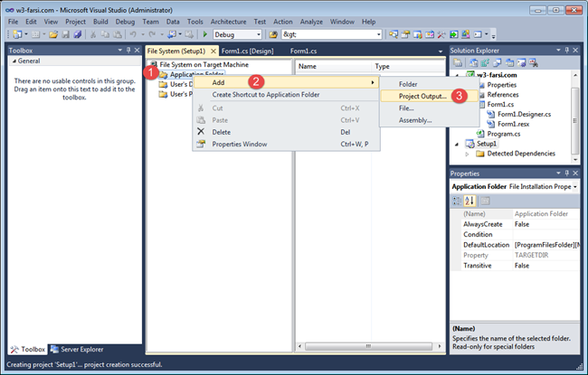Open the File System Editor icon

[x=474, y=63]
